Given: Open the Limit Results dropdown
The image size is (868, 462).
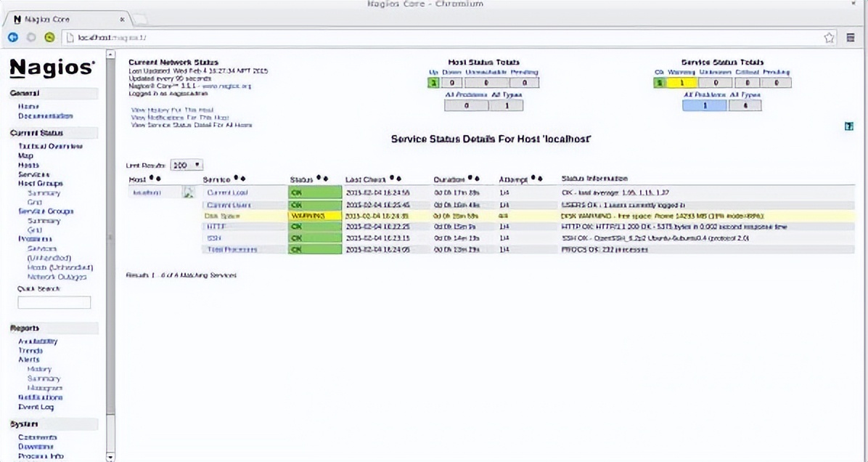Looking at the screenshot, I should (187, 166).
